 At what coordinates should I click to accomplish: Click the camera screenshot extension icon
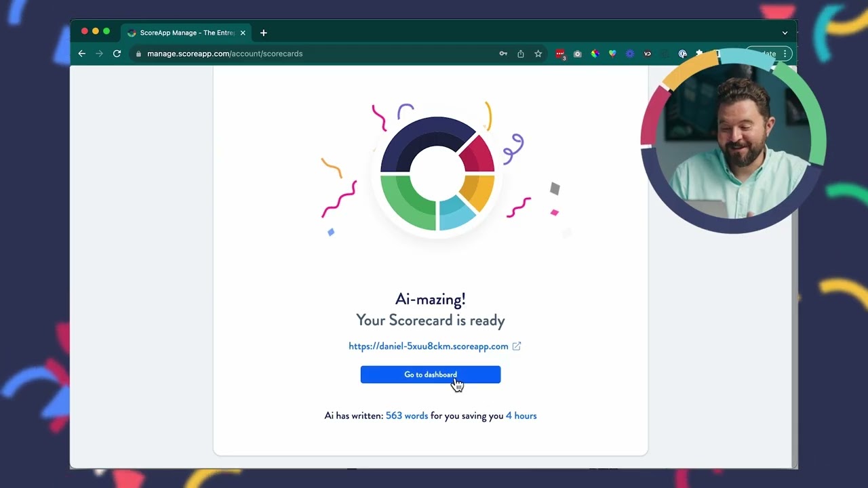pyautogui.click(x=578, y=54)
